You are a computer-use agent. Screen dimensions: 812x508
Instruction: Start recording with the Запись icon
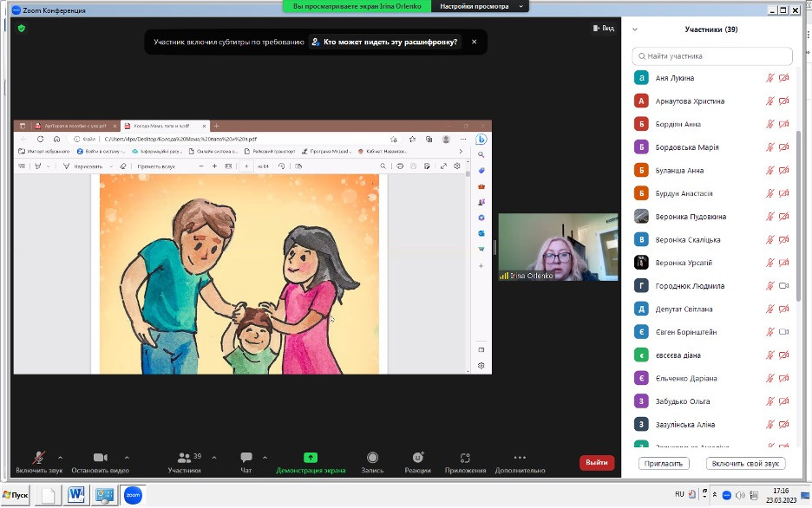pos(372,458)
